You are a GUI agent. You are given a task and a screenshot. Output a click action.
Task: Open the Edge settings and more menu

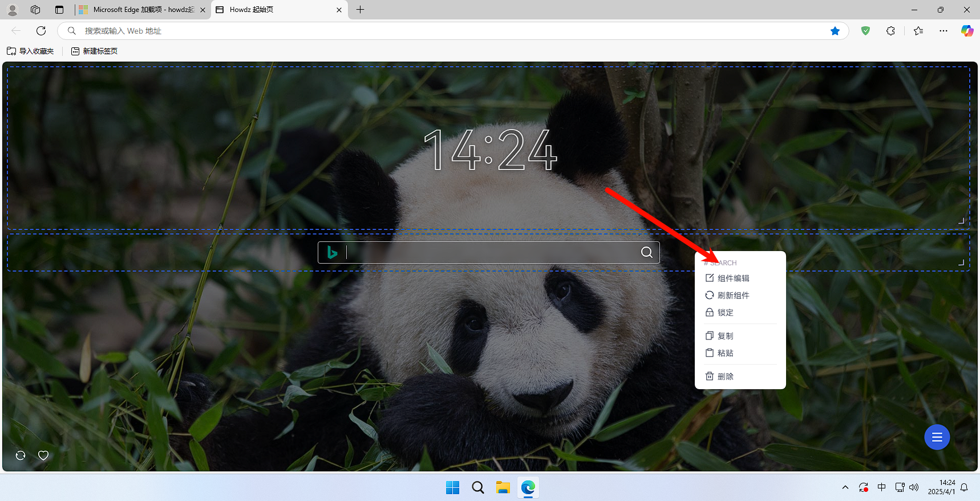(x=943, y=31)
